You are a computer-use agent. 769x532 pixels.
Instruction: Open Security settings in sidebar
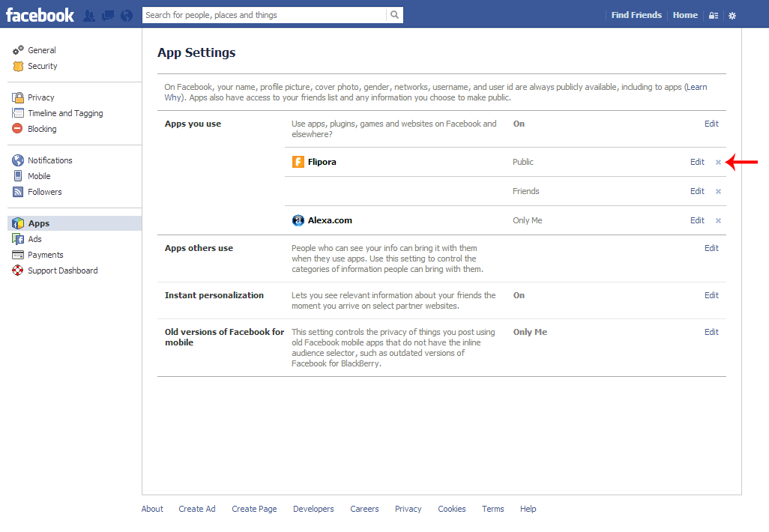[x=42, y=66]
